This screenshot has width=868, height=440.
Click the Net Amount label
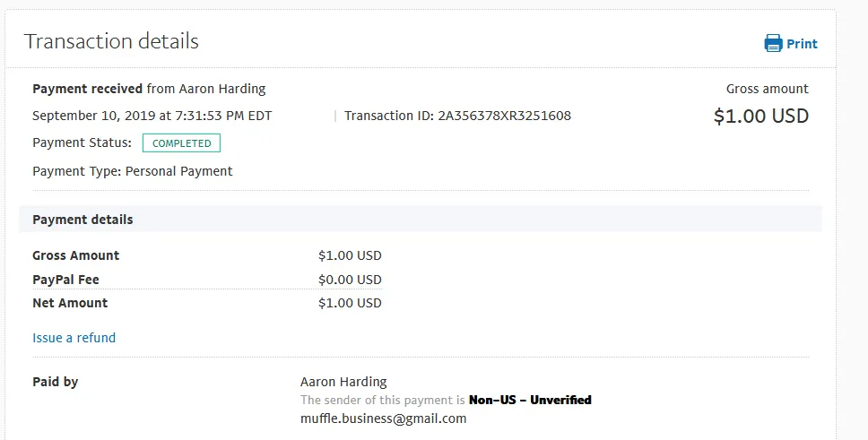coord(70,303)
